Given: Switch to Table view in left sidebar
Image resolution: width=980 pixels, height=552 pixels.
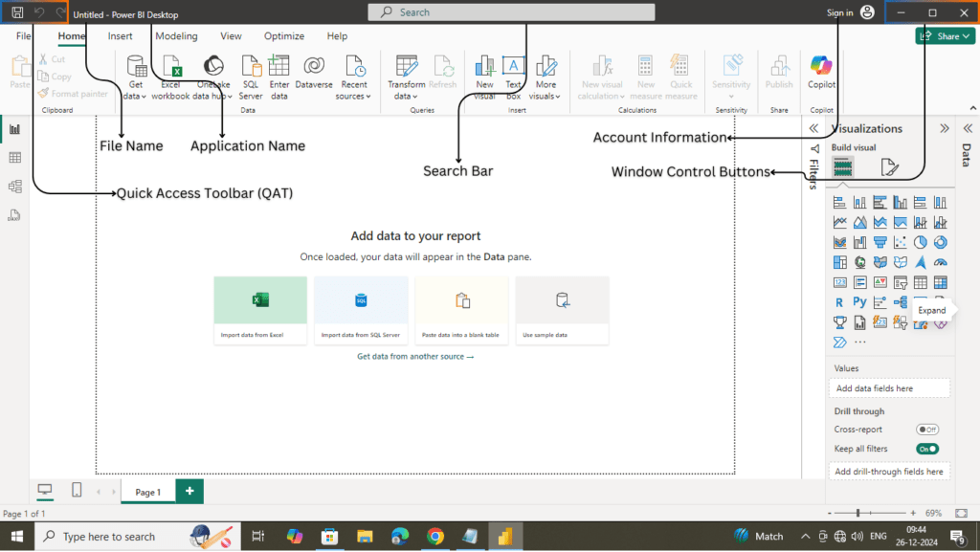Looking at the screenshot, I should [15, 158].
